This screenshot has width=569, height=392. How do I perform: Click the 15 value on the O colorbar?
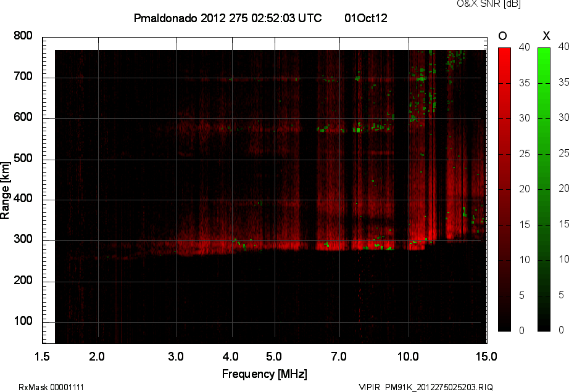[x=525, y=224]
